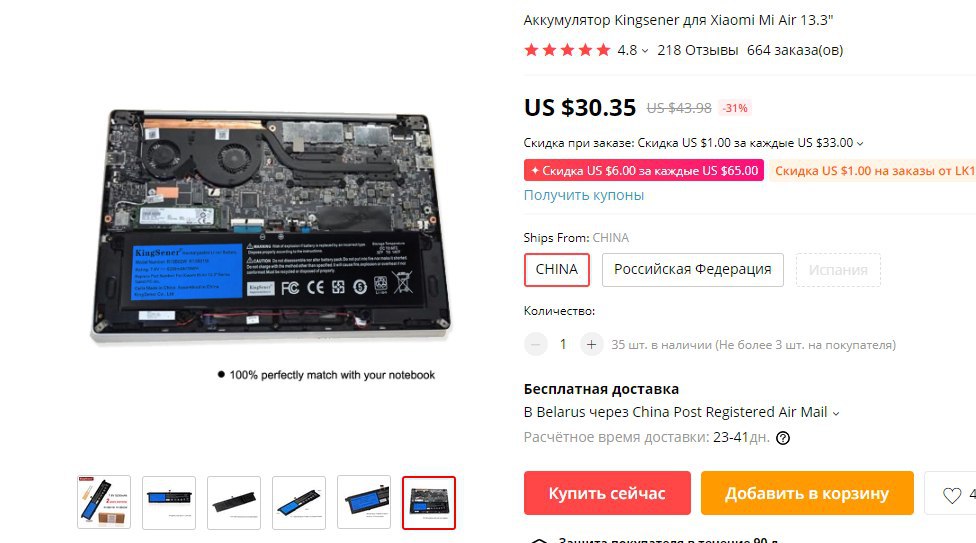Viewport: 976px width, 543px height.
Task: Click the Купить сейчас button
Action: tap(607, 493)
